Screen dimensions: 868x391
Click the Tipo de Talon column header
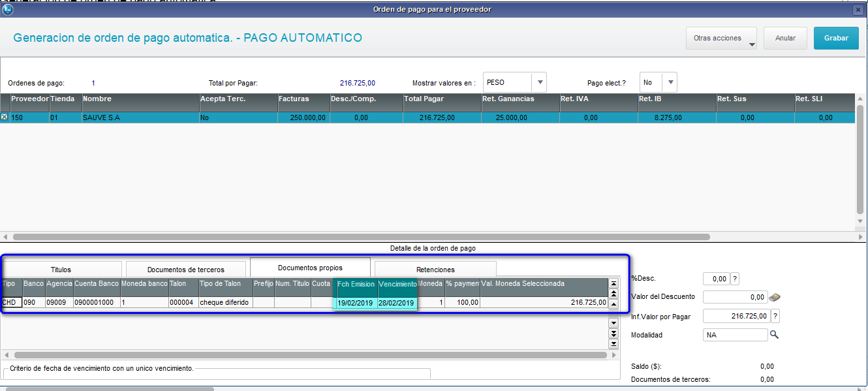tap(225, 287)
